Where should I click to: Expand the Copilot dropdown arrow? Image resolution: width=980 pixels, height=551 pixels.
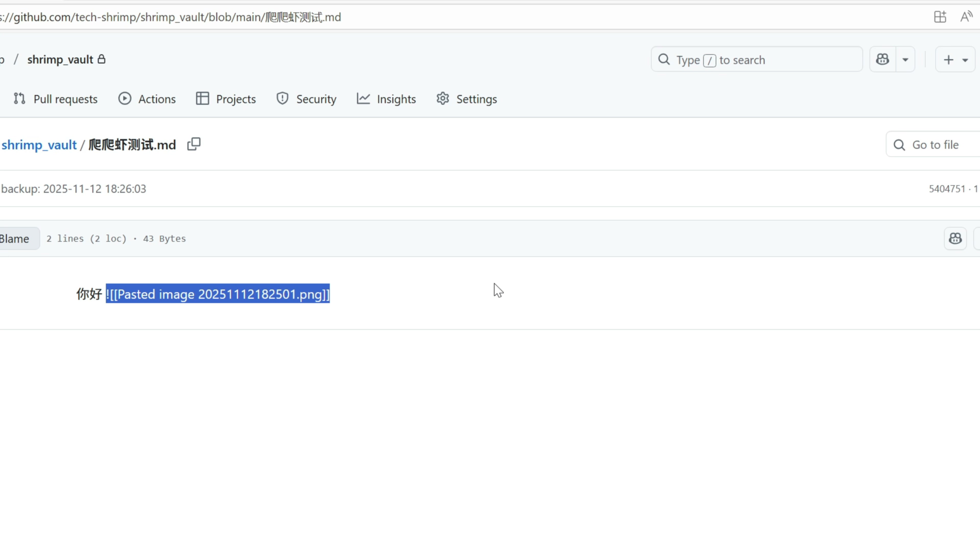[905, 60]
